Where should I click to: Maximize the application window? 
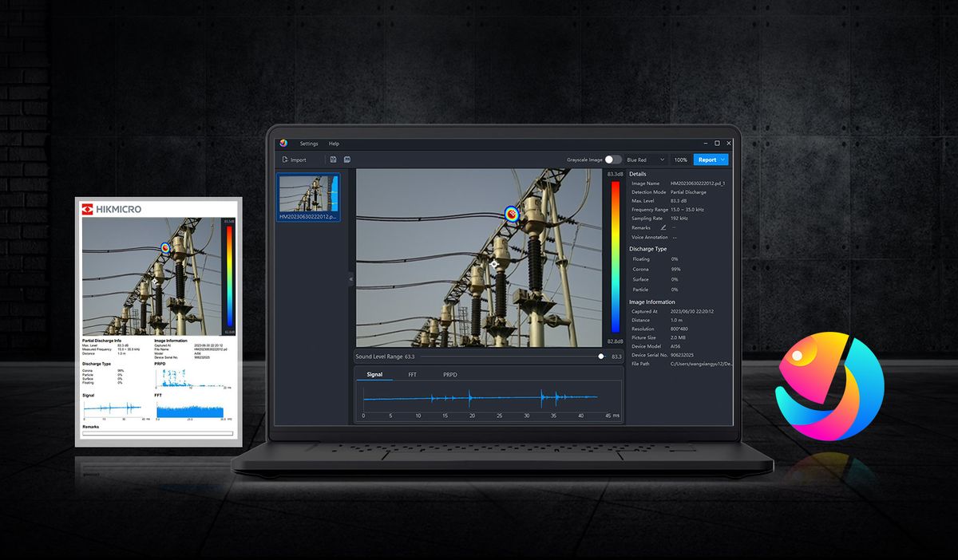pyautogui.click(x=717, y=144)
